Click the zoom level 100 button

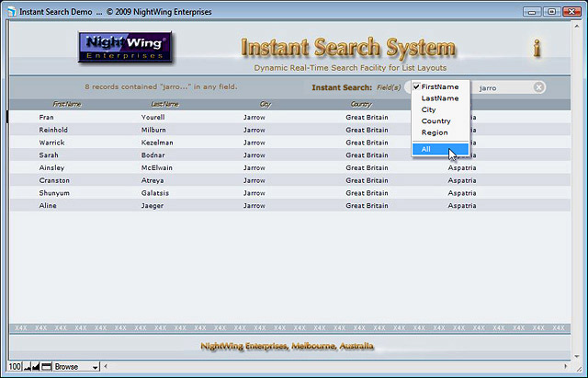coord(15,367)
